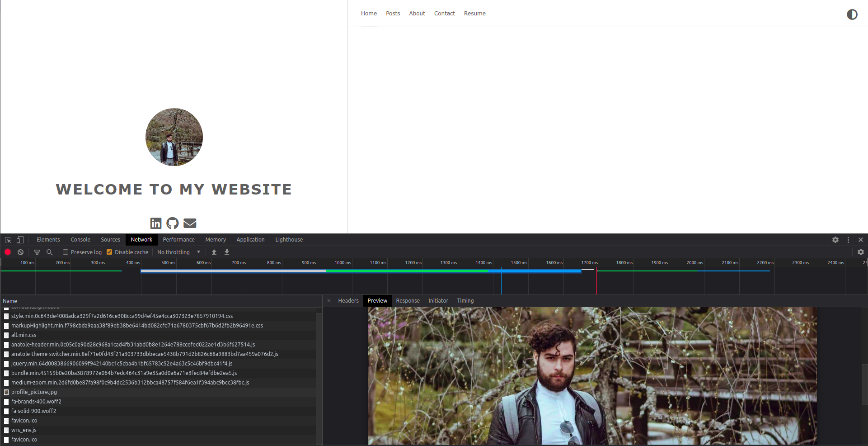Click the Name column header
Screen dimensions: 868x446
(161, 301)
